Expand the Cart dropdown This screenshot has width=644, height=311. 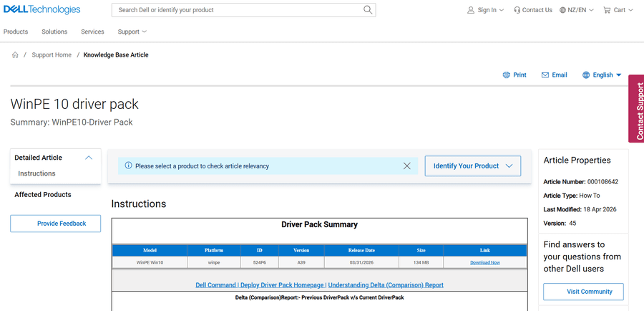point(631,10)
